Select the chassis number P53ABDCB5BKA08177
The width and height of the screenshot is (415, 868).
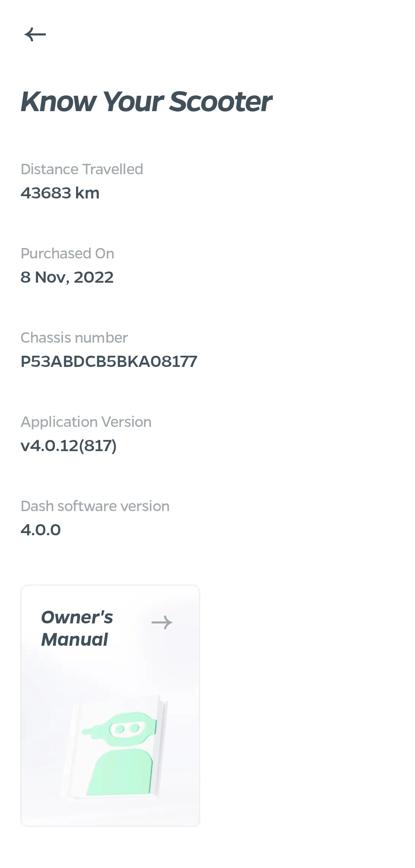click(x=109, y=362)
